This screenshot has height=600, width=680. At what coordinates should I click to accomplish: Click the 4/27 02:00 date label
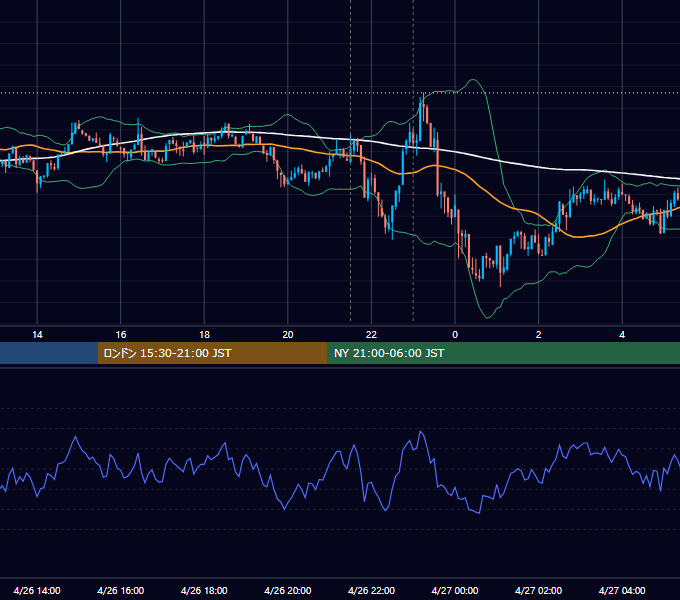(539, 590)
